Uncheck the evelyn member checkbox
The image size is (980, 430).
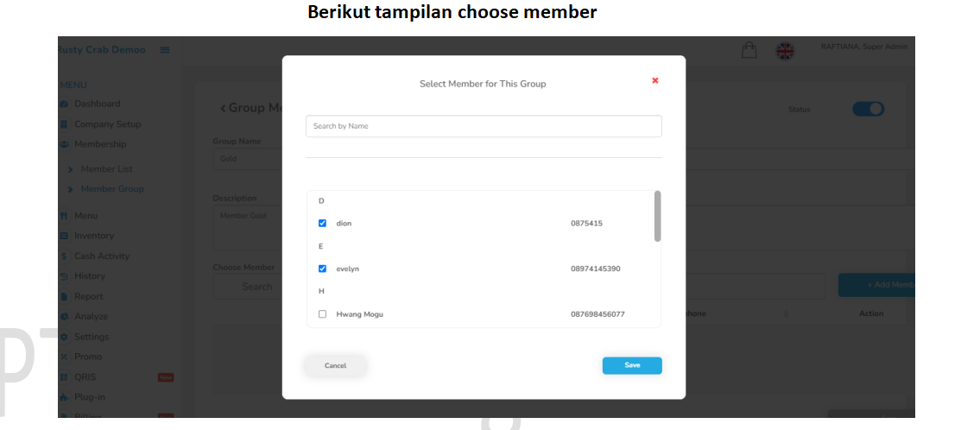tap(323, 269)
